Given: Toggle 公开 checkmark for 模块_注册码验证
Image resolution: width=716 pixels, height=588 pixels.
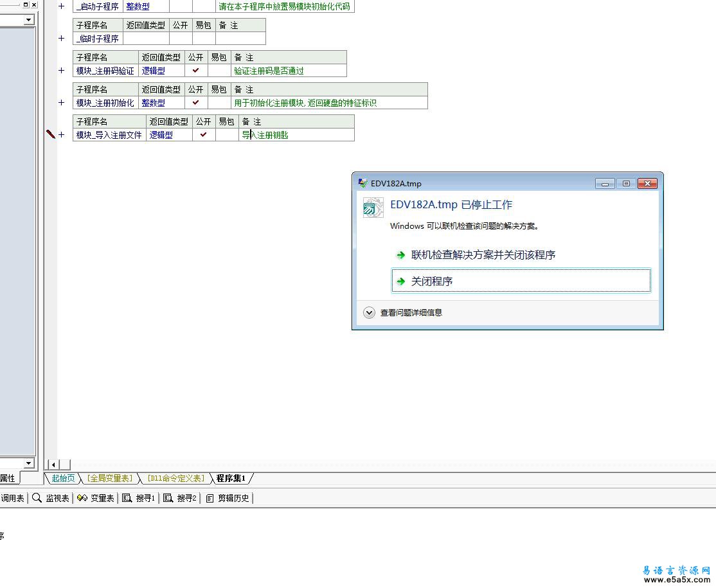Looking at the screenshot, I should point(196,71).
